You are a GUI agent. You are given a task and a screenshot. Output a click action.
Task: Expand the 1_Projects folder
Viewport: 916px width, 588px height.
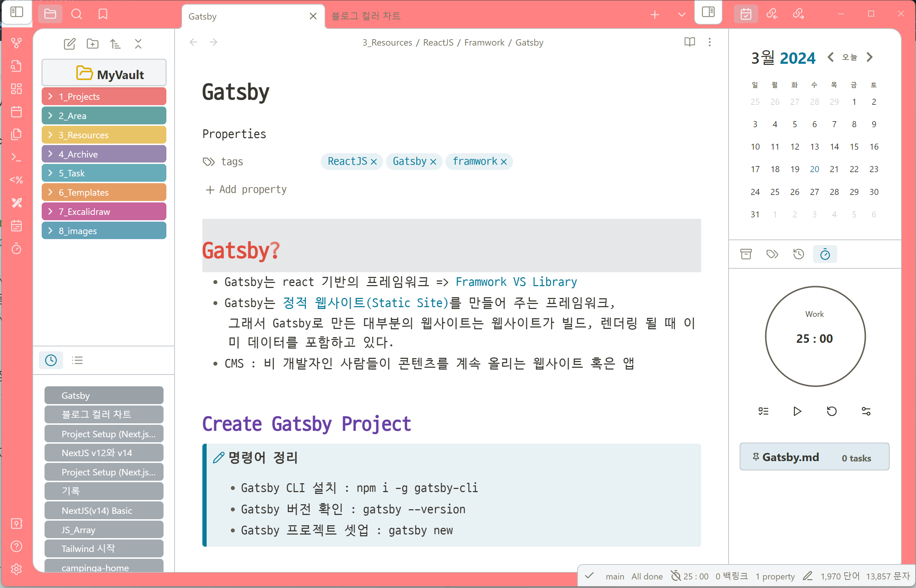pyautogui.click(x=104, y=97)
